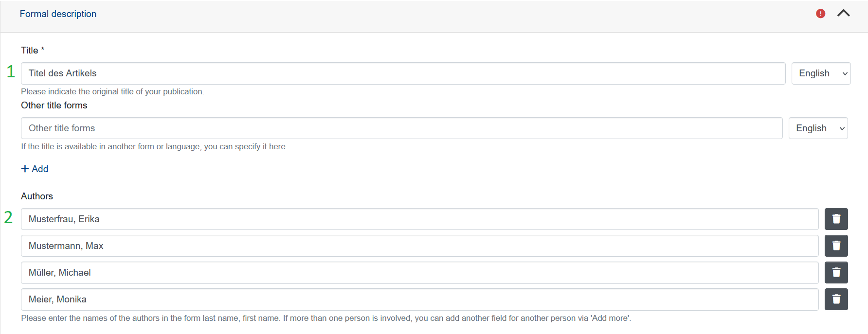Viewport: 868px width, 334px height.
Task: Open the Title language dropdown
Action: pos(821,73)
